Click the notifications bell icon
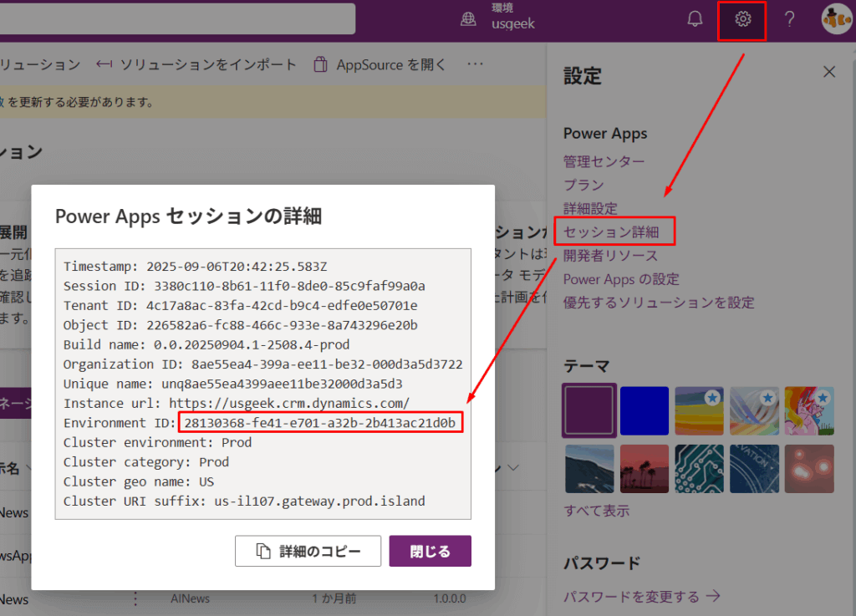This screenshot has width=856, height=616. click(x=695, y=19)
